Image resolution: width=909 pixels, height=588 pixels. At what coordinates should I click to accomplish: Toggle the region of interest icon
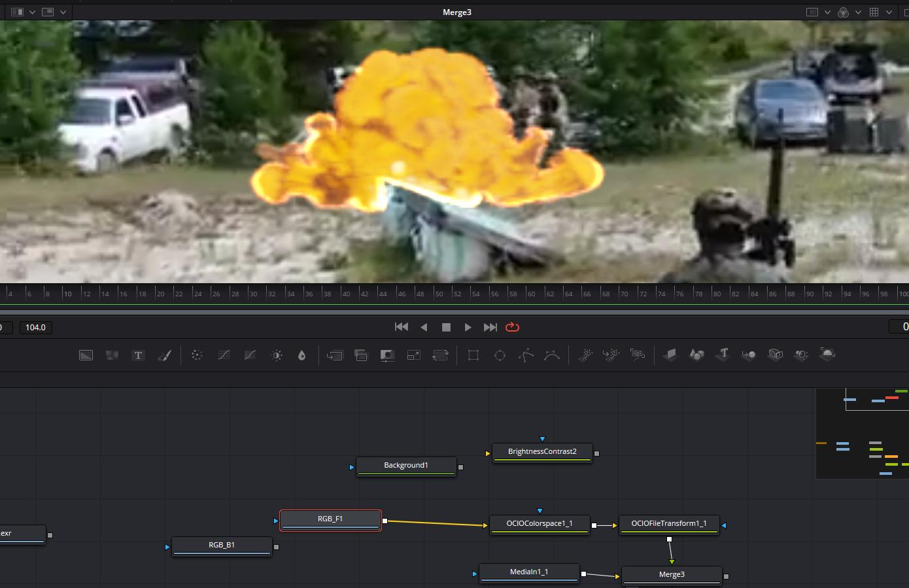click(812, 12)
